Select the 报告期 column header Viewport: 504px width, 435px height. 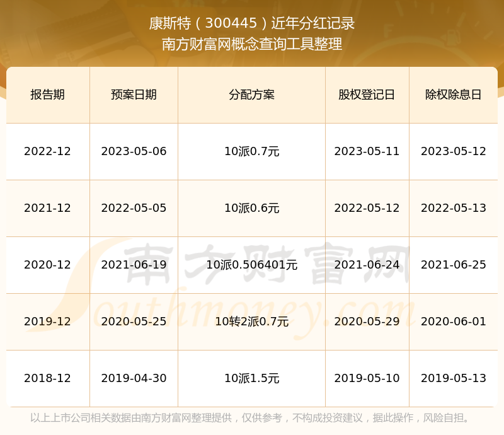point(48,95)
